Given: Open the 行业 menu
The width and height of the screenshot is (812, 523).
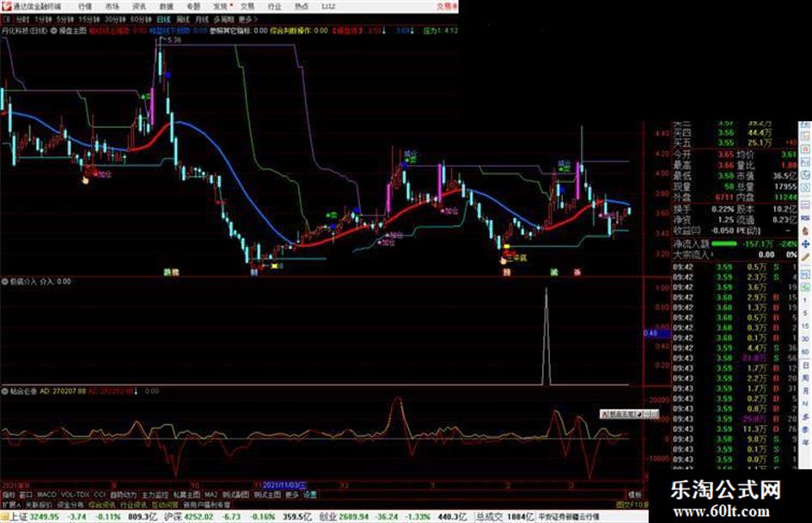Looking at the screenshot, I should click(x=274, y=6).
